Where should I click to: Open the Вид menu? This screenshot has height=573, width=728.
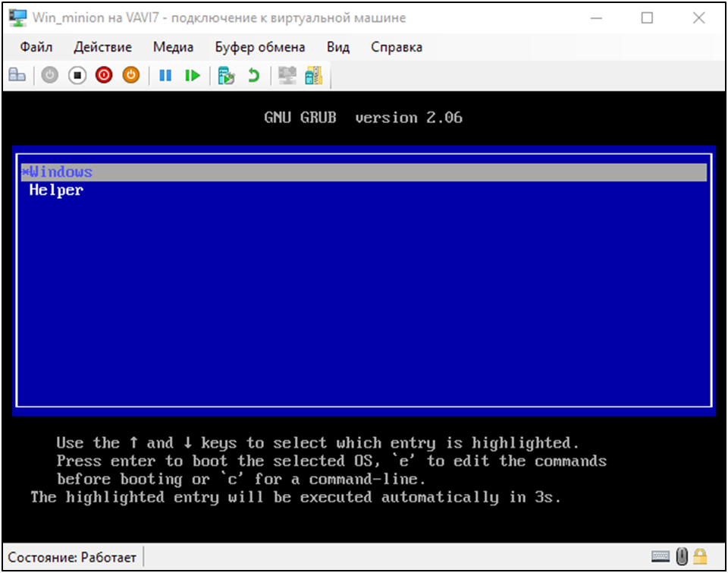338,47
